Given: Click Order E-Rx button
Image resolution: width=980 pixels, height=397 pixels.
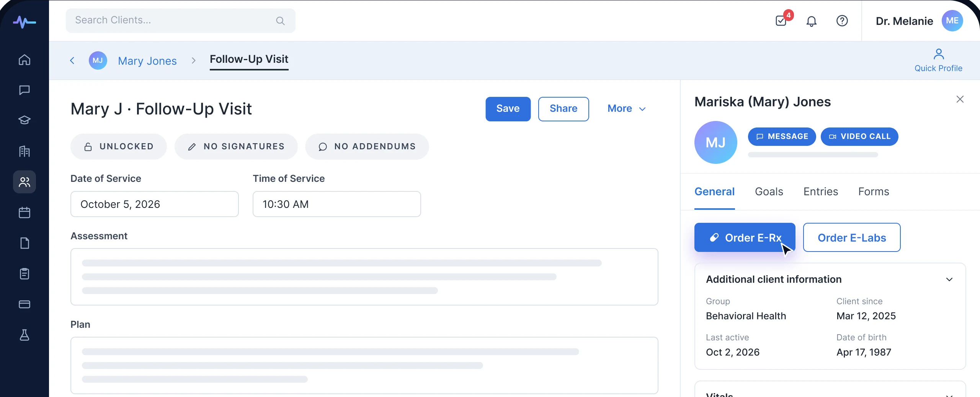Looking at the screenshot, I should point(745,237).
